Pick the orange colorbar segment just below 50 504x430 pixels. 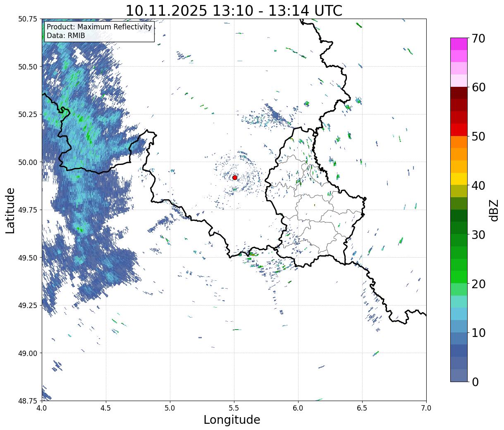[459, 142]
